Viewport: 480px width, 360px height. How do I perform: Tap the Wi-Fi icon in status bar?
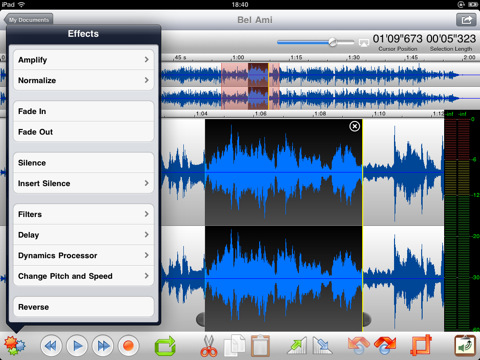click(22, 4)
